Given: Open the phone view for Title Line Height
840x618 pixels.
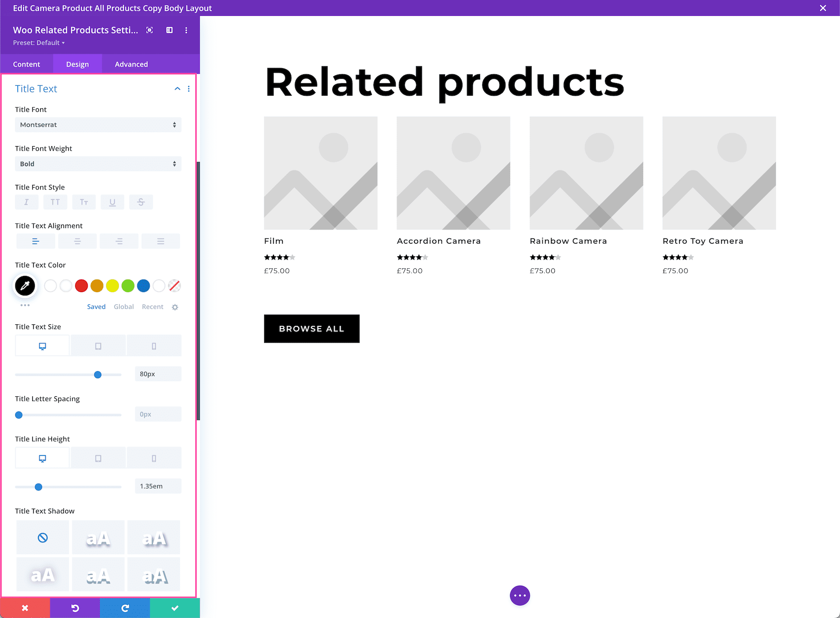Looking at the screenshot, I should [154, 457].
